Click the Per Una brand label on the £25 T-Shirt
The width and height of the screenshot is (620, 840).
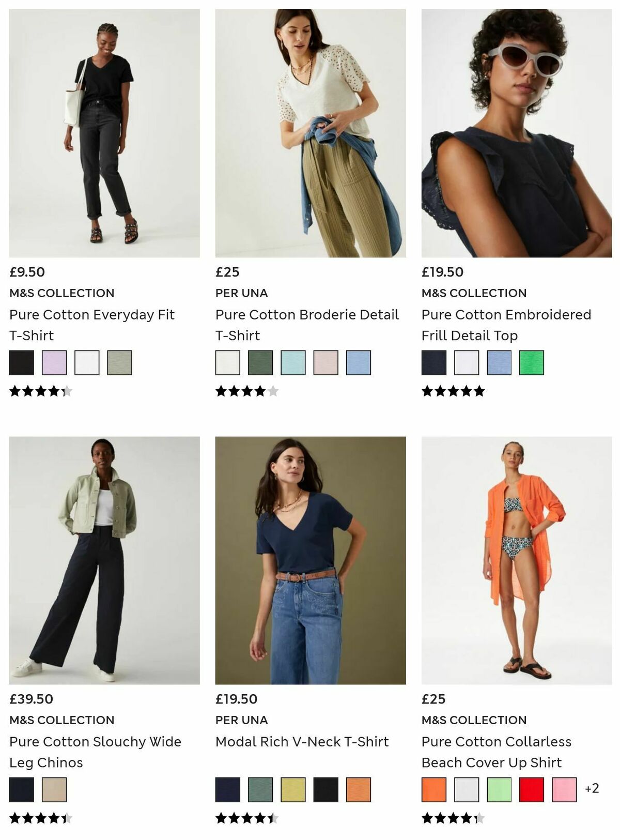click(241, 293)
